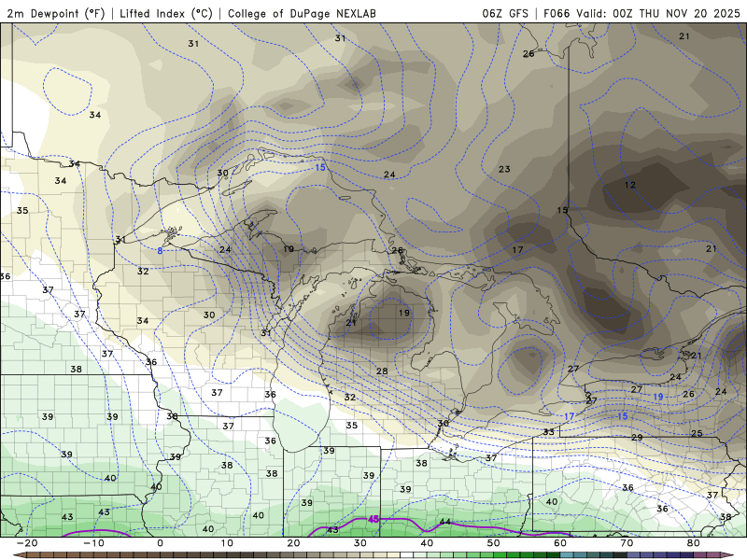747x560 pixels.
Task: Click the dewpoint value "12" on the map
Action: click(x=630, y=185)
